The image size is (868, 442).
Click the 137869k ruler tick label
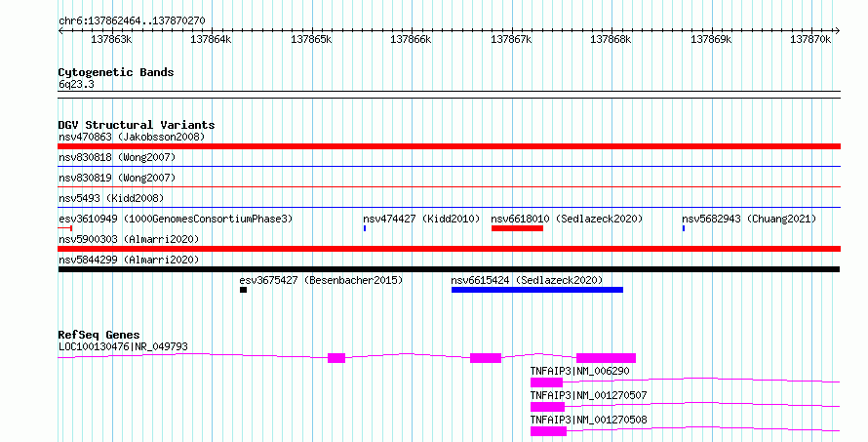point(711,39)
